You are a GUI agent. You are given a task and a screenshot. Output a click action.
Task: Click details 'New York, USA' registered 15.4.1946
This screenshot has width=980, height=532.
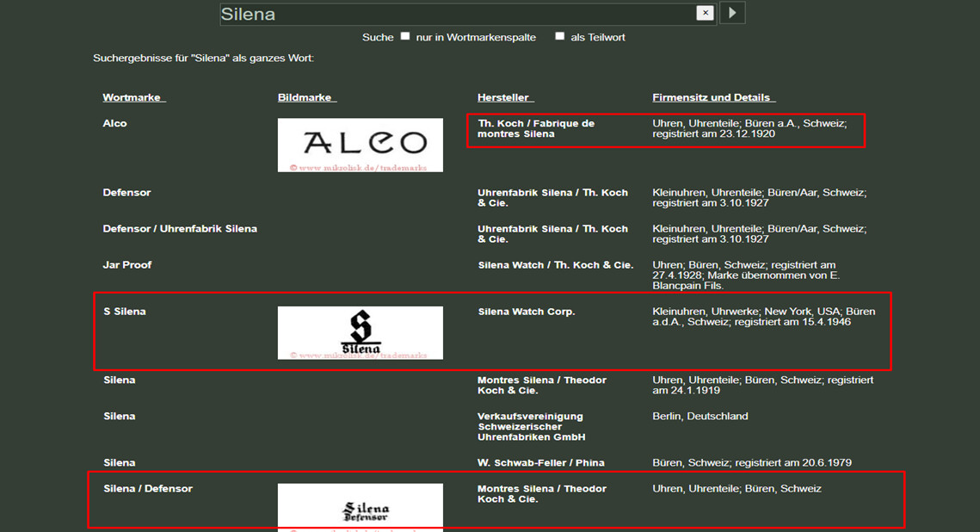click(x=764, y=317)
